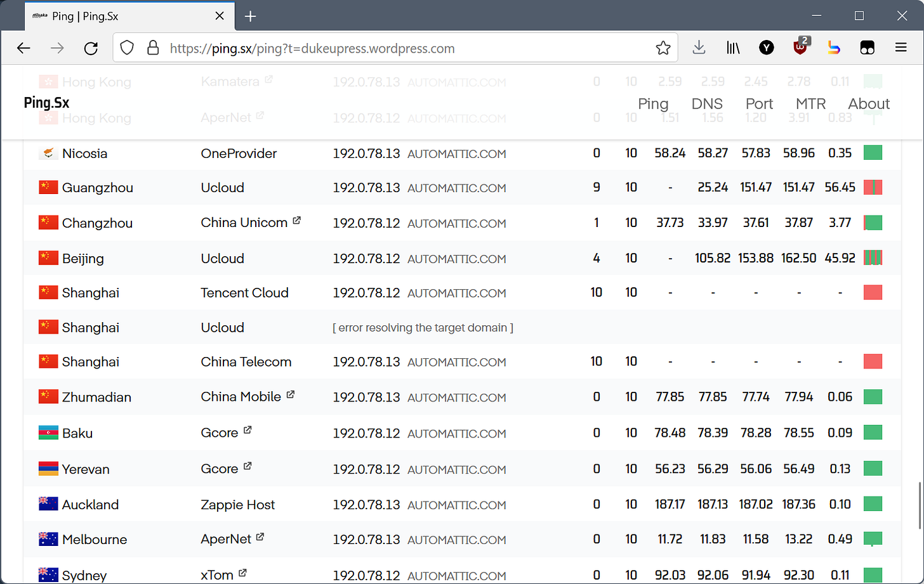Viewport: 924px width, 584px height.
Task: Click the China Telecom provider name
Action: click(246, 362)
